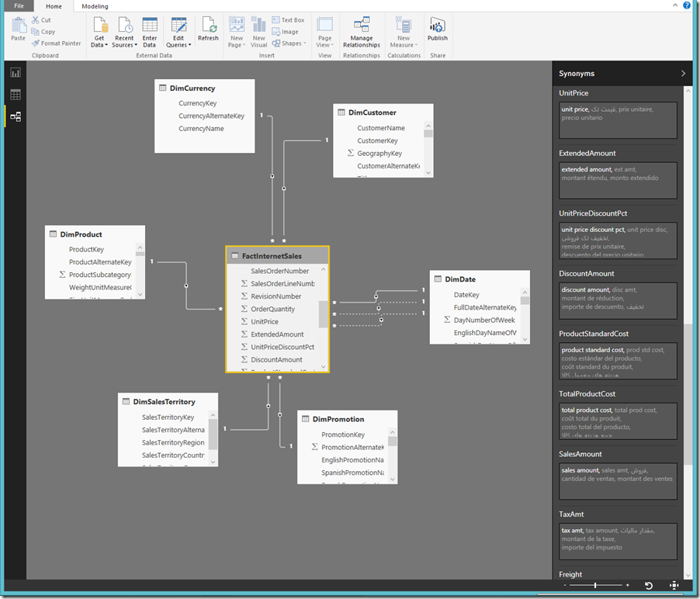
Task: Click ProductKey field in DimProduct
Action: pos(86,249)
